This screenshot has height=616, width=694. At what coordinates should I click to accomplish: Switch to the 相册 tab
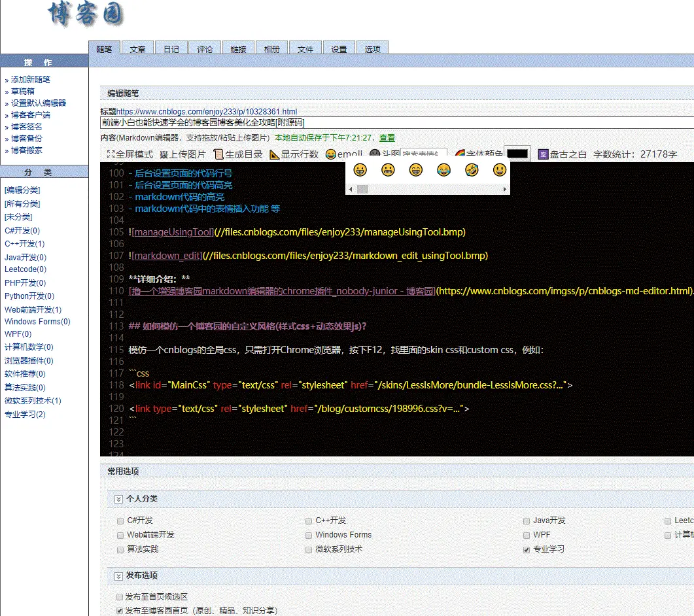click(x=271, y=48)
